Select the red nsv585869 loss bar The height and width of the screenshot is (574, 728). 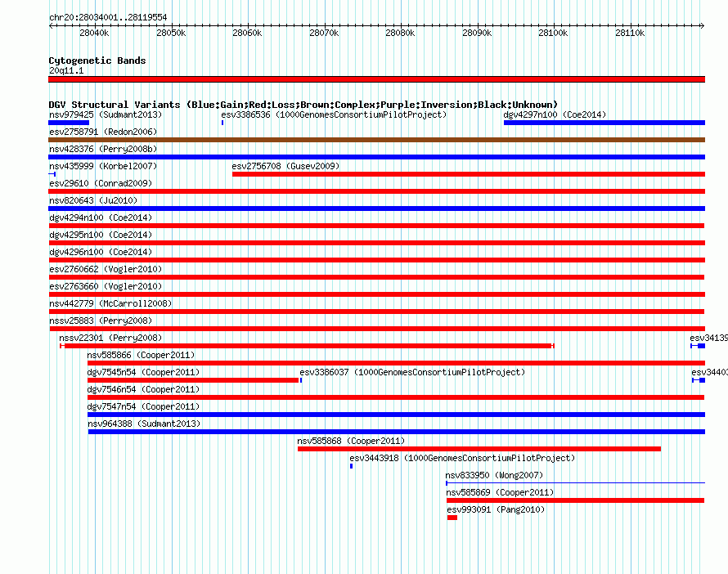[576, 500]
